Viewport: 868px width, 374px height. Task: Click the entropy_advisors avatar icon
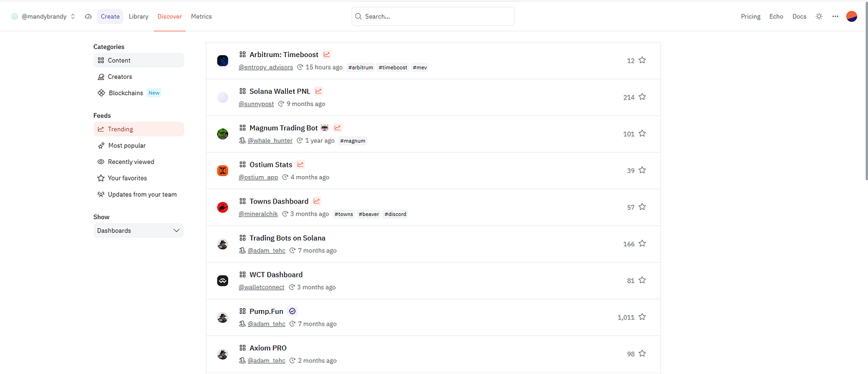[x=223, y=61]
